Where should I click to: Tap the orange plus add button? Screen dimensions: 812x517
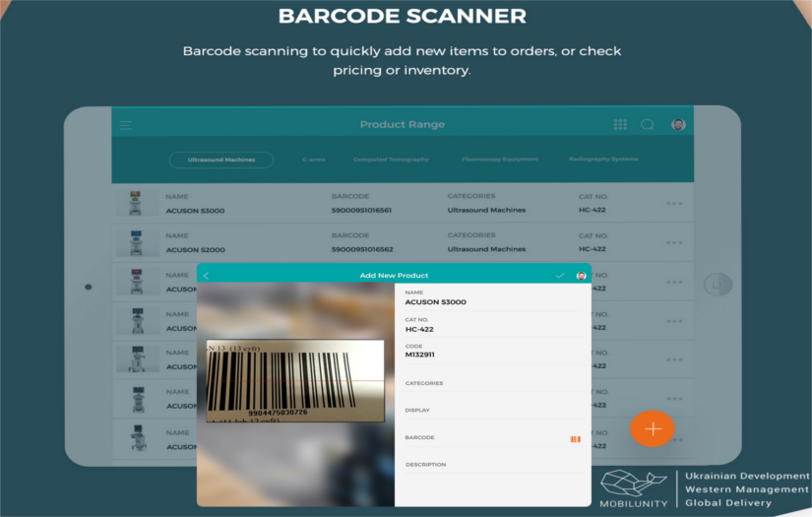coord(653,428)
